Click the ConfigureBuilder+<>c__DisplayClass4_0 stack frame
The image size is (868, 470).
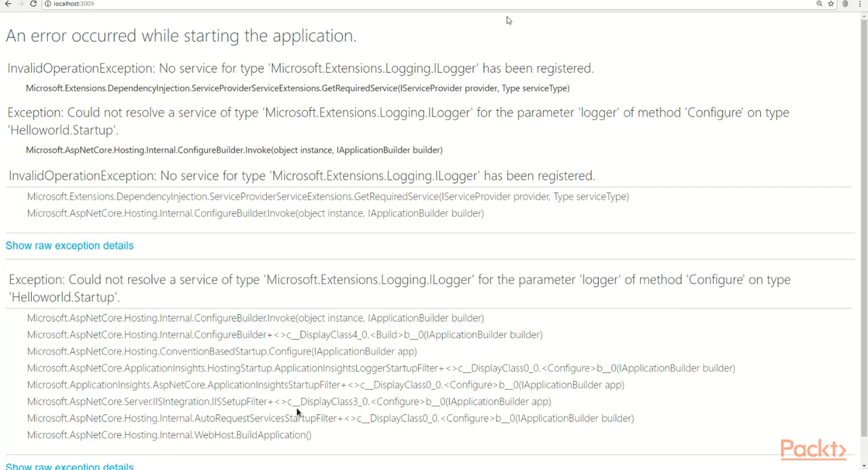[284, 335]
